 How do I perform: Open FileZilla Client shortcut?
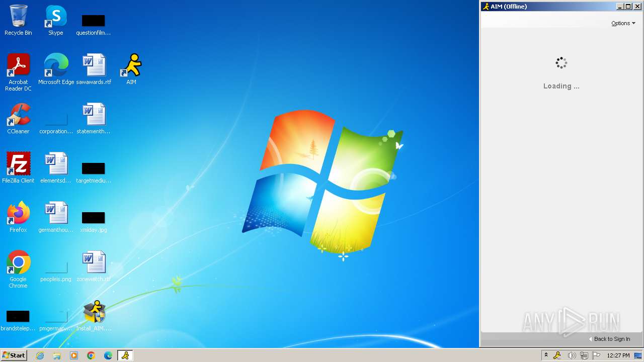(x=18, y=168)
